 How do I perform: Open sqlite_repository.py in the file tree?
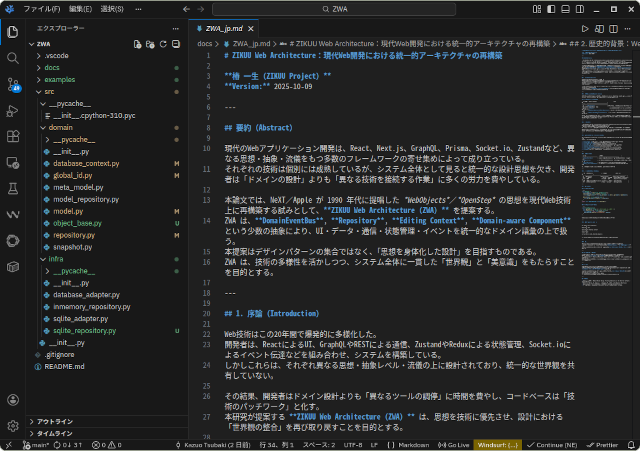tap(86, 330)
